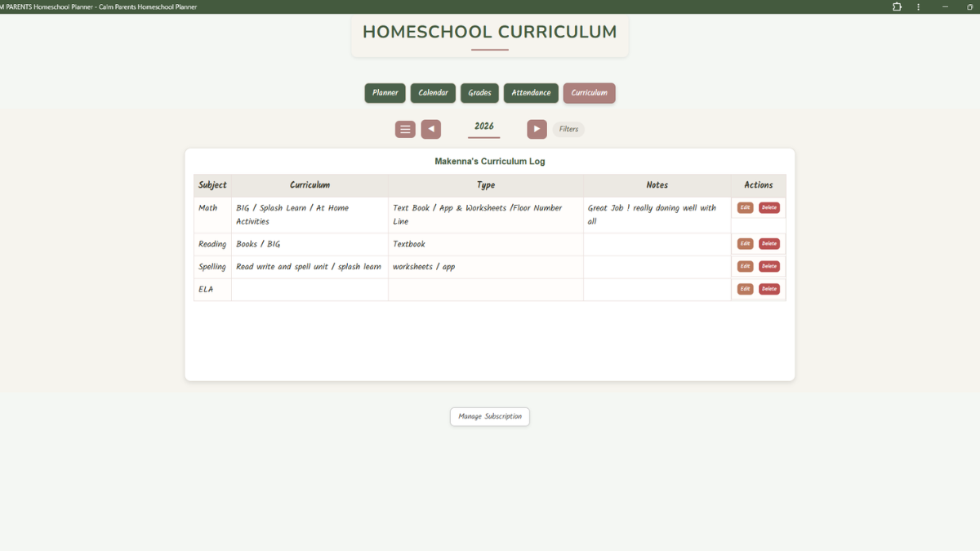
Task: Click the Curriculum column header
Action: (x=310, y=185)
